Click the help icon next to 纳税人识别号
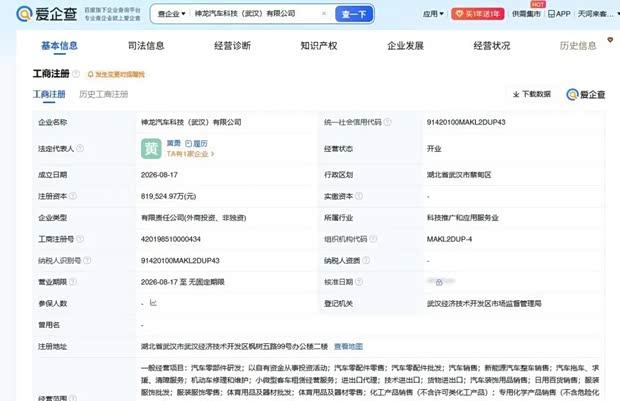 tap(87, 260)
